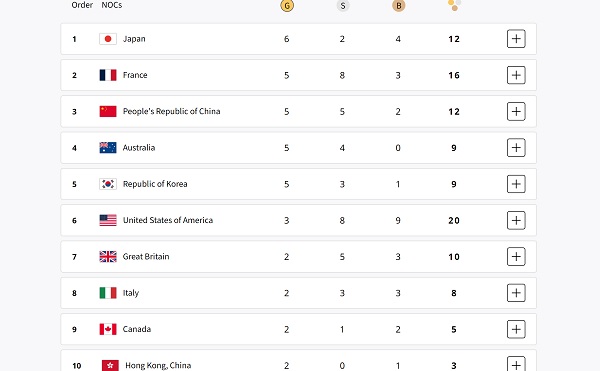Expand Canada's medal row
This screenshot has width=600, height=371.
click(516, 329)
